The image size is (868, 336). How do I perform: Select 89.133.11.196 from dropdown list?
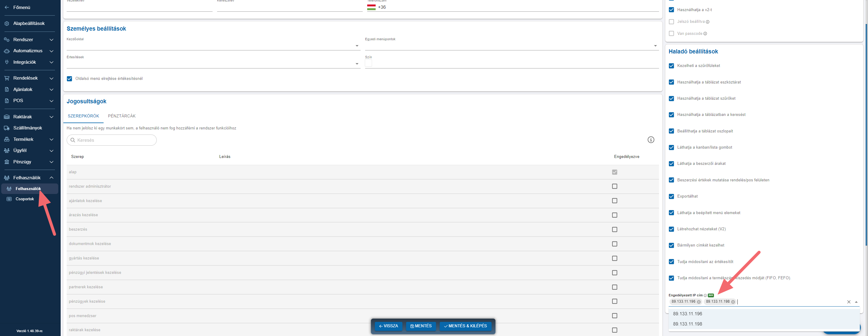(x=764, y=314)
